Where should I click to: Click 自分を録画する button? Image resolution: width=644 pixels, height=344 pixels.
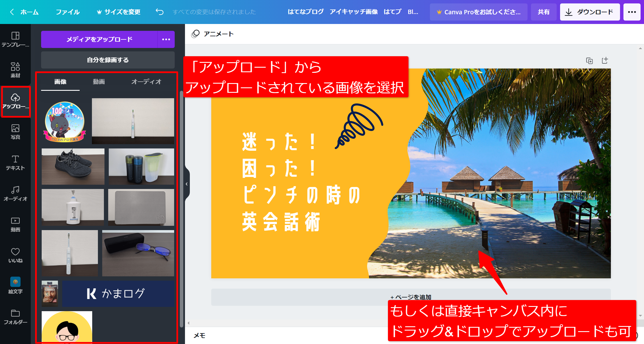108,60
